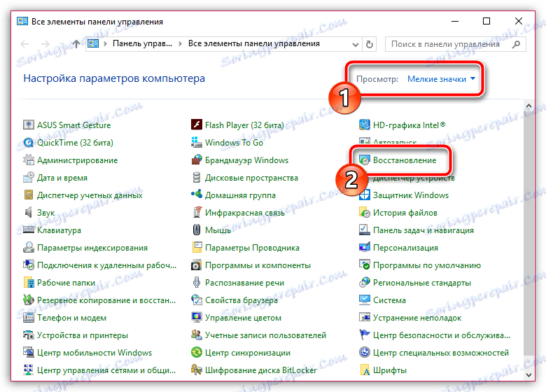Open the HD-графика Intel icon

(x=364, y=125)
